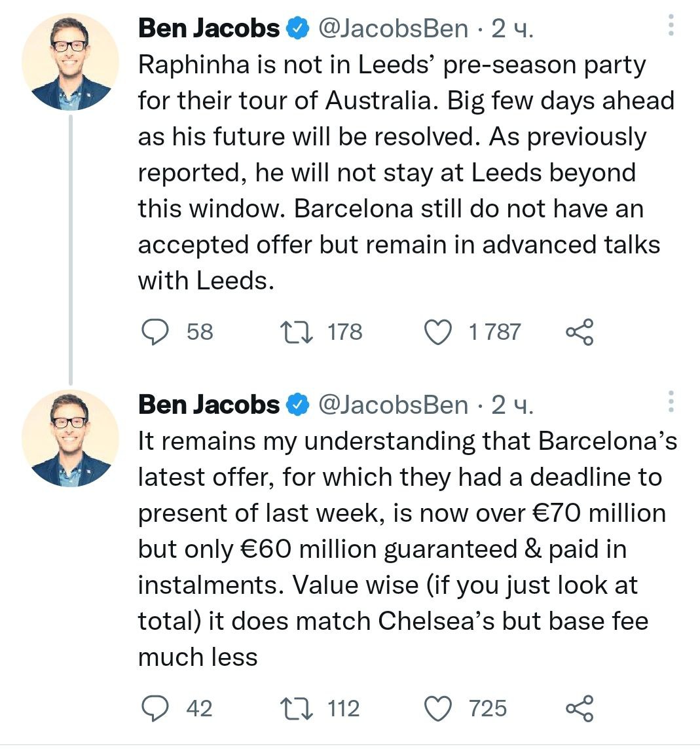Image resolution: width=700 pixels, height=751 pixels.
Task: Open more options for the first tweet
Action: tap(671, 26)
